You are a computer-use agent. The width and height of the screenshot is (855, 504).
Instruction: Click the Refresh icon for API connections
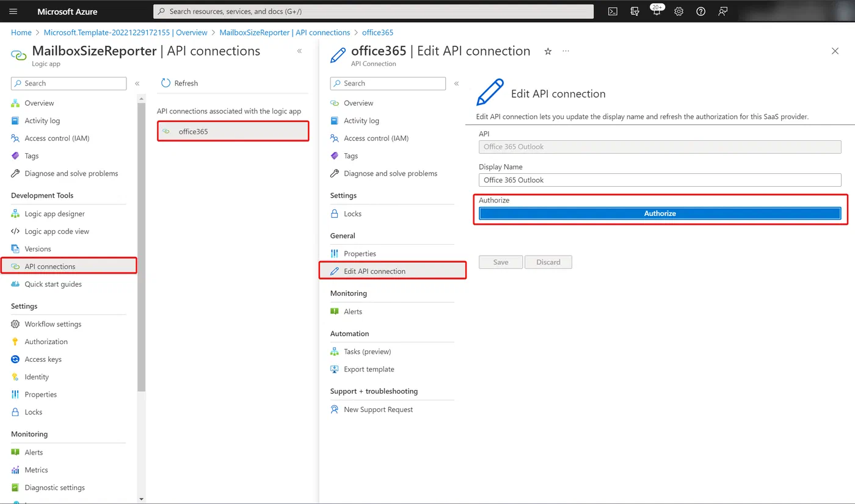166,83
